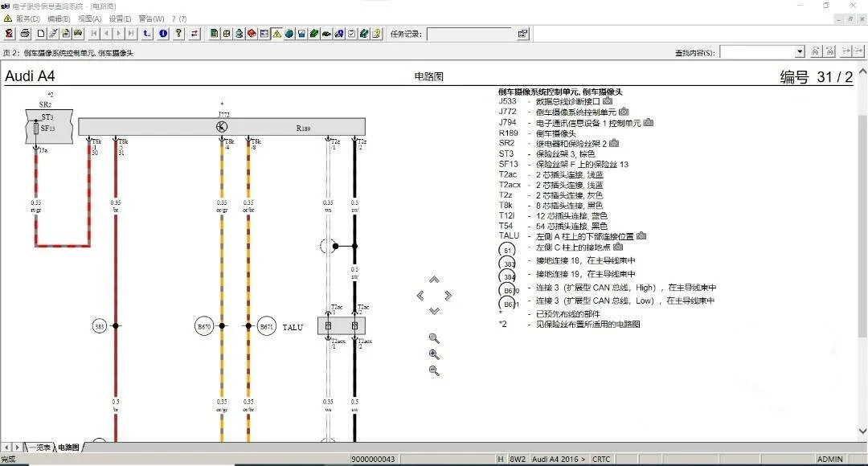The width and height of the screenshot is (868, 466).
Task: Open camera photo for J533 data bus interface
Action: 608,101
